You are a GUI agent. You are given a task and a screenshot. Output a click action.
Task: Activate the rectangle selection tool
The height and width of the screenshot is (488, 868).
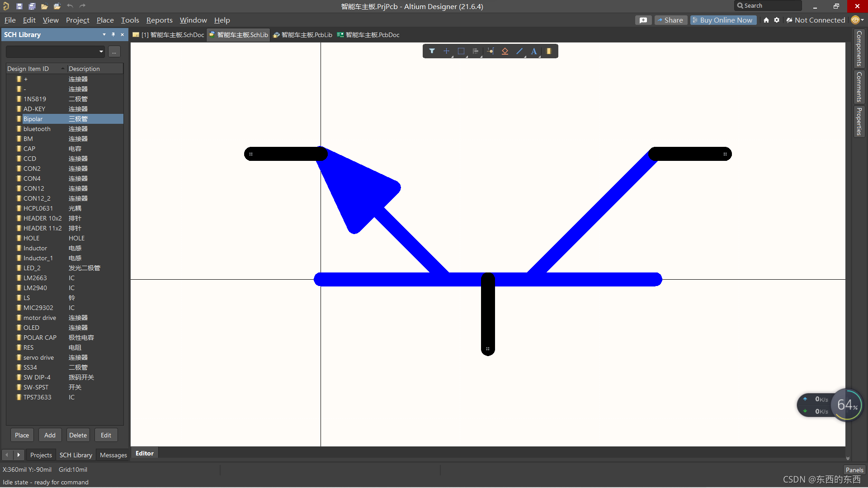point(461,51)
